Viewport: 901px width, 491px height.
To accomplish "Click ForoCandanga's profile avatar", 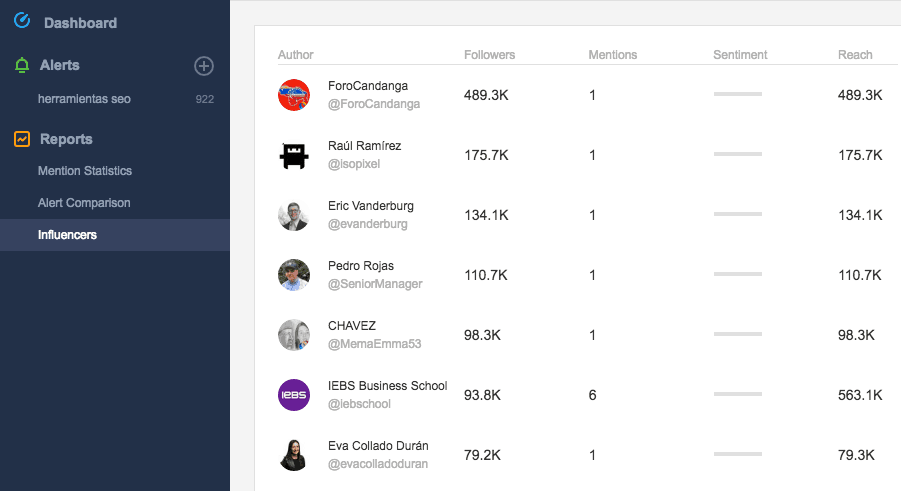I will click(x=294, y=95).
